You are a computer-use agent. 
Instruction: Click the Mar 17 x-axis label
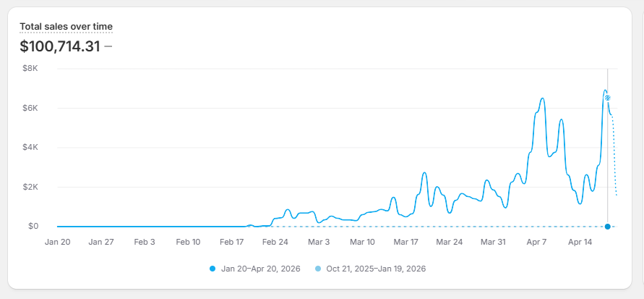405,243
